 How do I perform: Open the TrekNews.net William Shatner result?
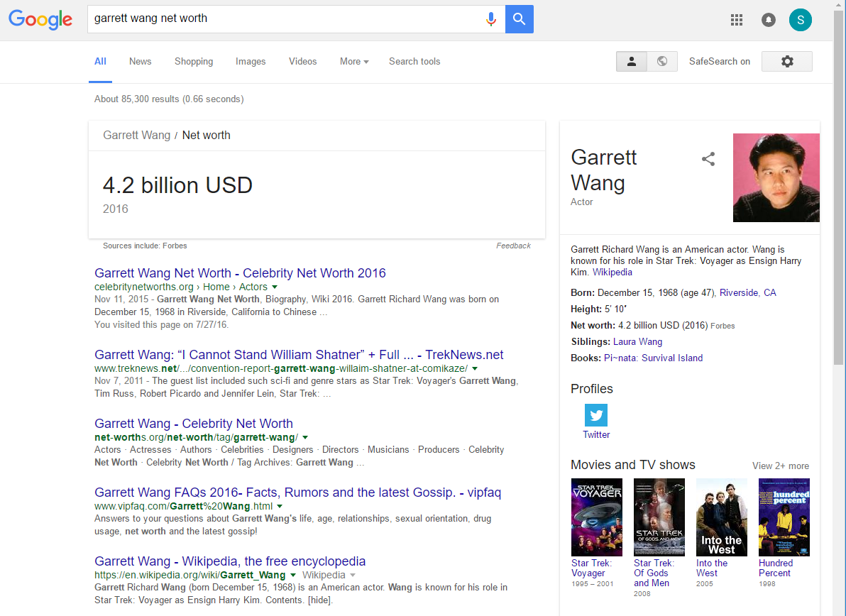(x=299, y=354)
